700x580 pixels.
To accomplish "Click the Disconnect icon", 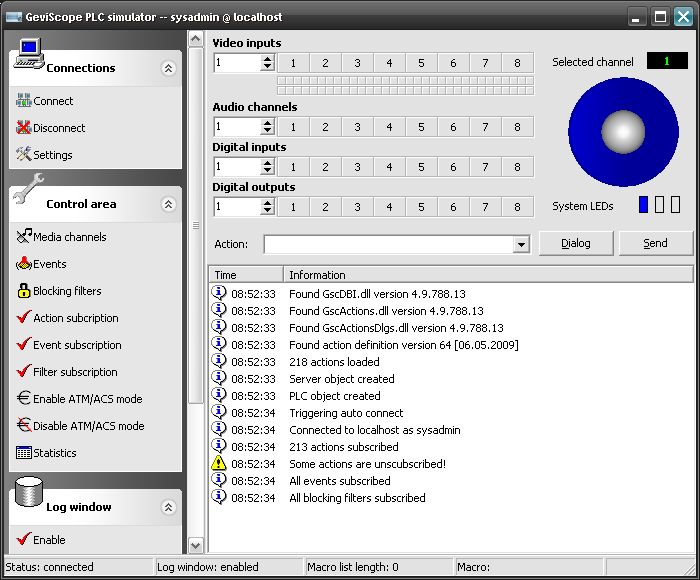I will point(24,128).
